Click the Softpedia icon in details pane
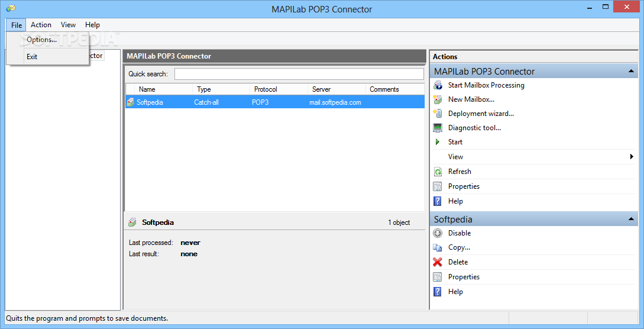 pos(132,222)
